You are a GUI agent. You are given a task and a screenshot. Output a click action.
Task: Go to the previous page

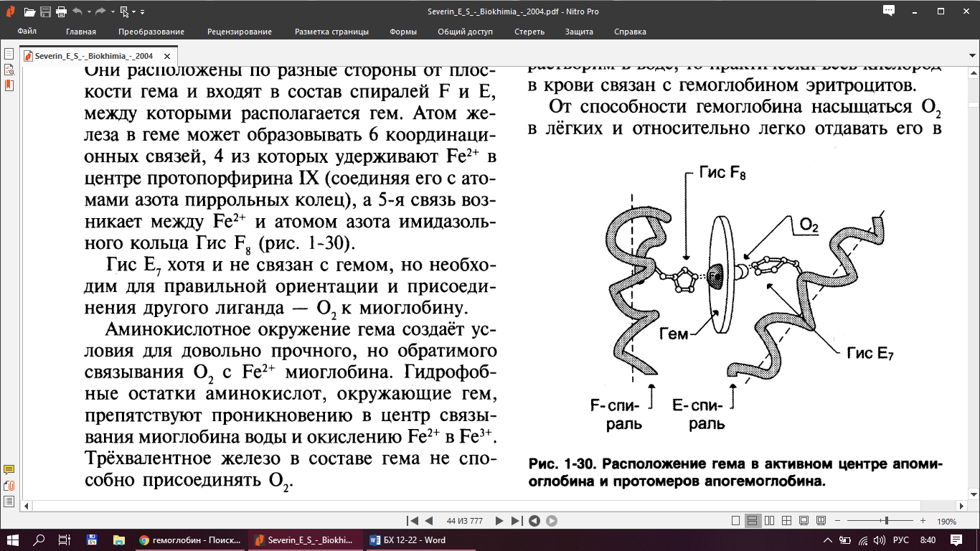(429, 521)
